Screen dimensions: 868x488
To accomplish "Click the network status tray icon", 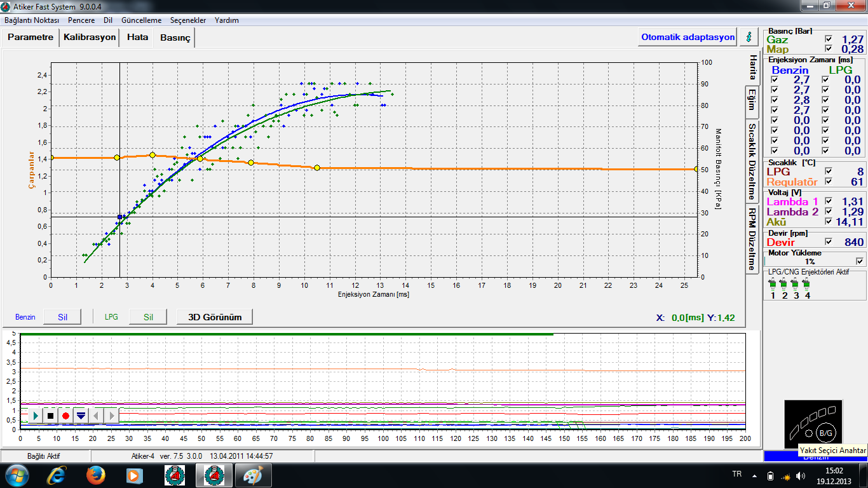I will coord(785,475).
